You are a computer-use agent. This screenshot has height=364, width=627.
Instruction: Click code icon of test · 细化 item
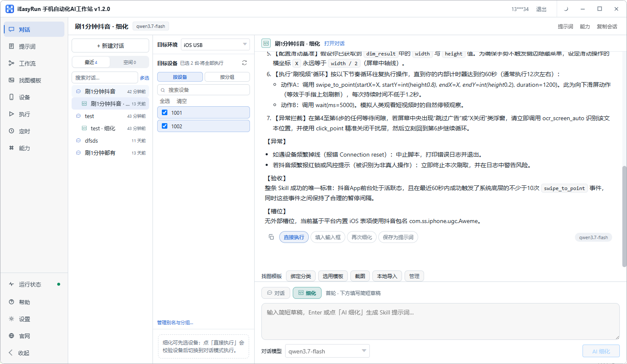(84, 128)
